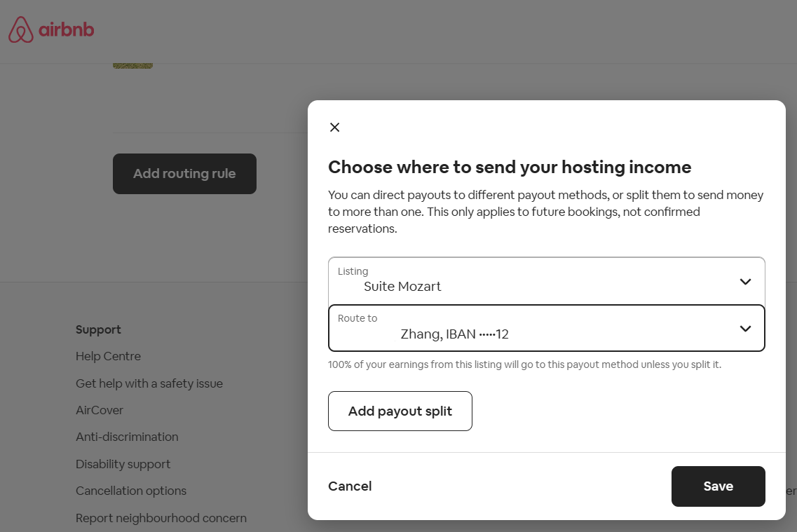797x532 pixels.
Task: Select the Suite Mozart listing field
Action: click(x=547, y=280)
